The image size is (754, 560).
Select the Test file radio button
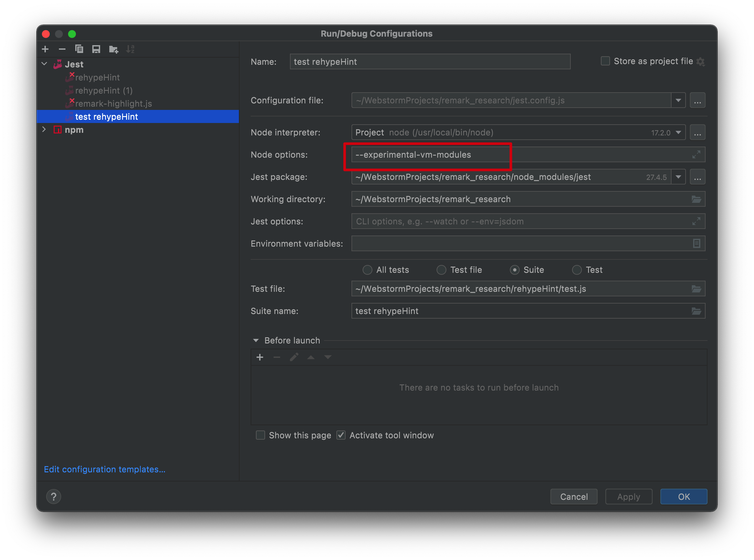point(441,270)
